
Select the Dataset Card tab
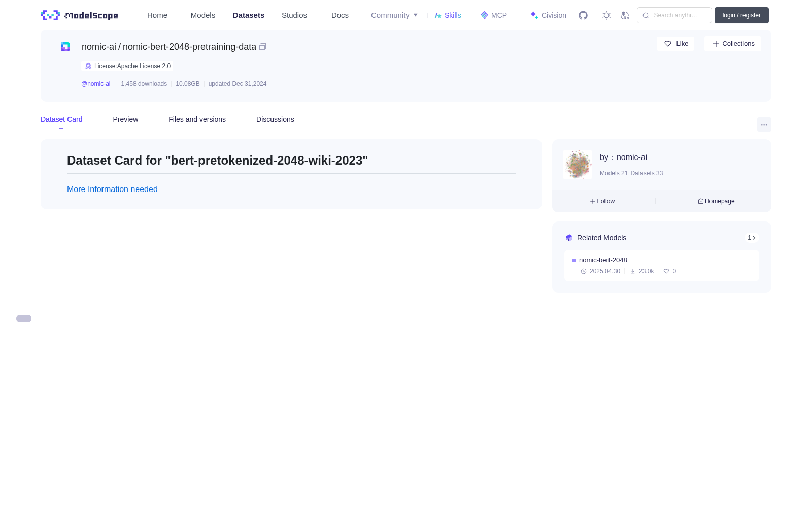point(61,119)
